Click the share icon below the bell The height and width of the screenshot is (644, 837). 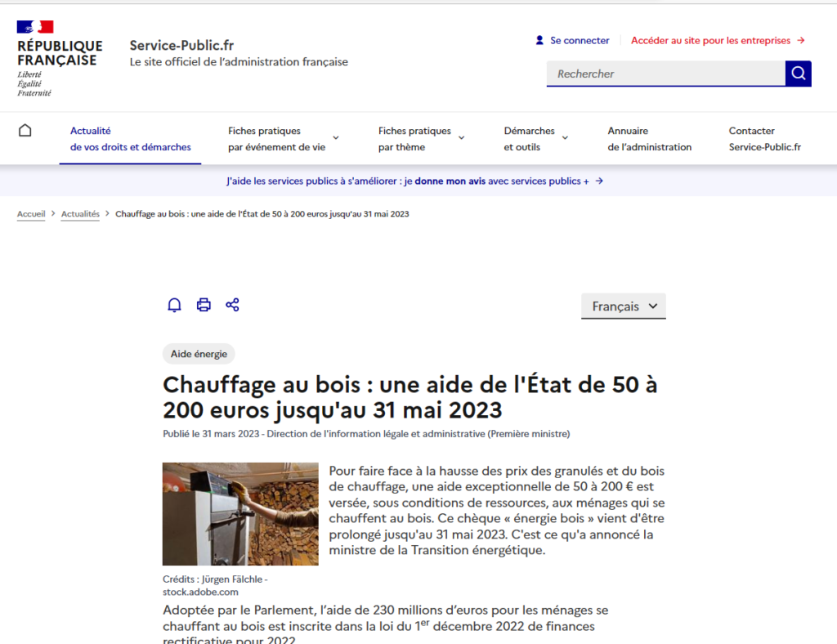[232, 304]
